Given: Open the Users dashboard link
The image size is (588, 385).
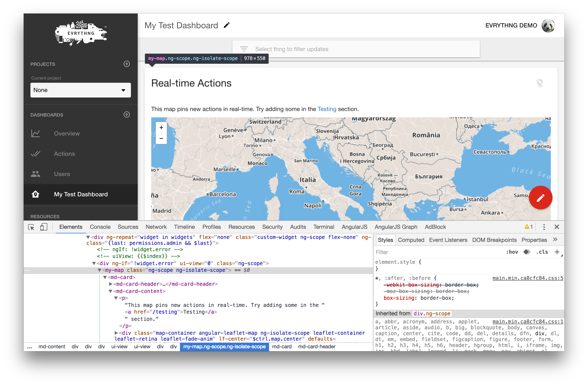Looking at the screenshot, I should click(x=62, y=174).
